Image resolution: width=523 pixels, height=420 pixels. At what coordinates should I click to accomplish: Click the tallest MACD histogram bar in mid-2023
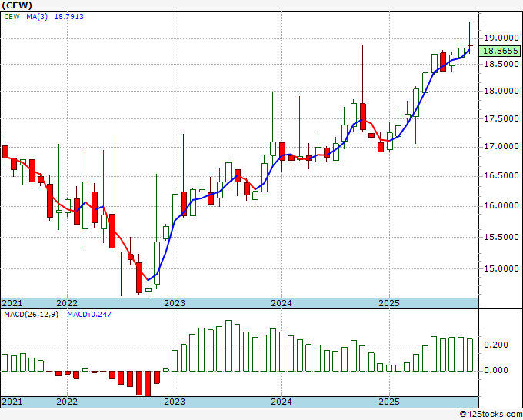click(x=228, y=345)
